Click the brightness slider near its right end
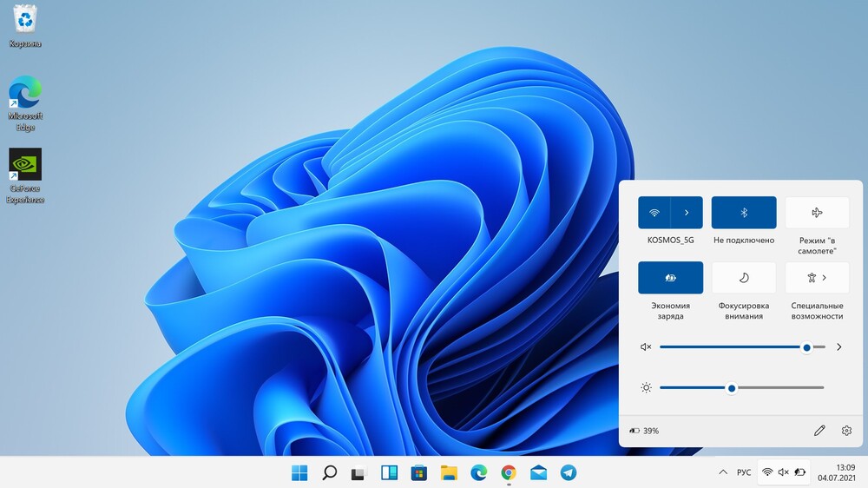Image resolution: width=868 pixels, height=488 pixels. coord(819,388)
